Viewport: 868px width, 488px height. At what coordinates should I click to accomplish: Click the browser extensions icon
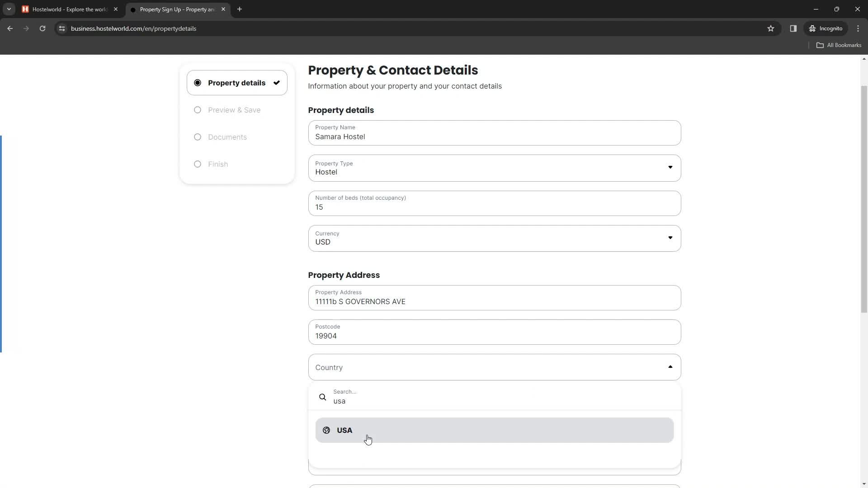(794, 28)
